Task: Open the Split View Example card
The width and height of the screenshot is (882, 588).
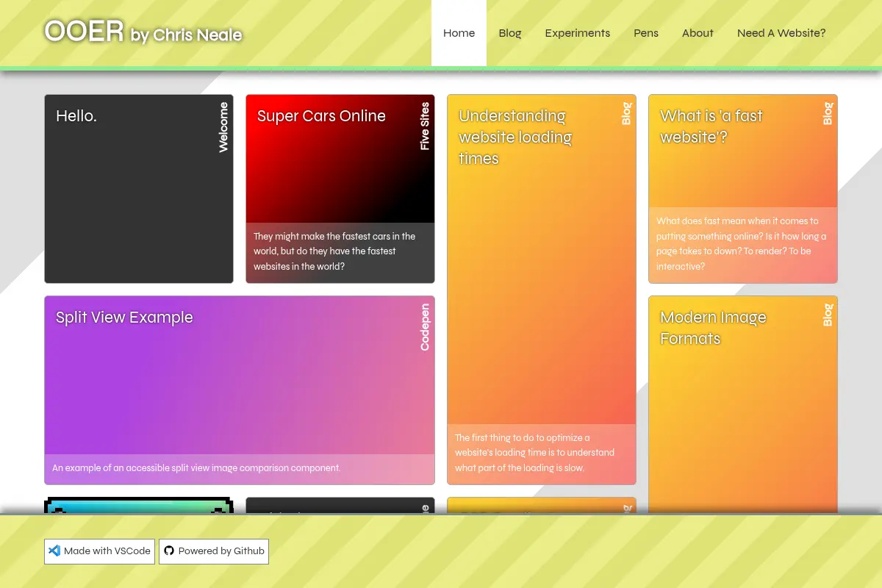Action: pyautogui.click(x=240, y=390)
